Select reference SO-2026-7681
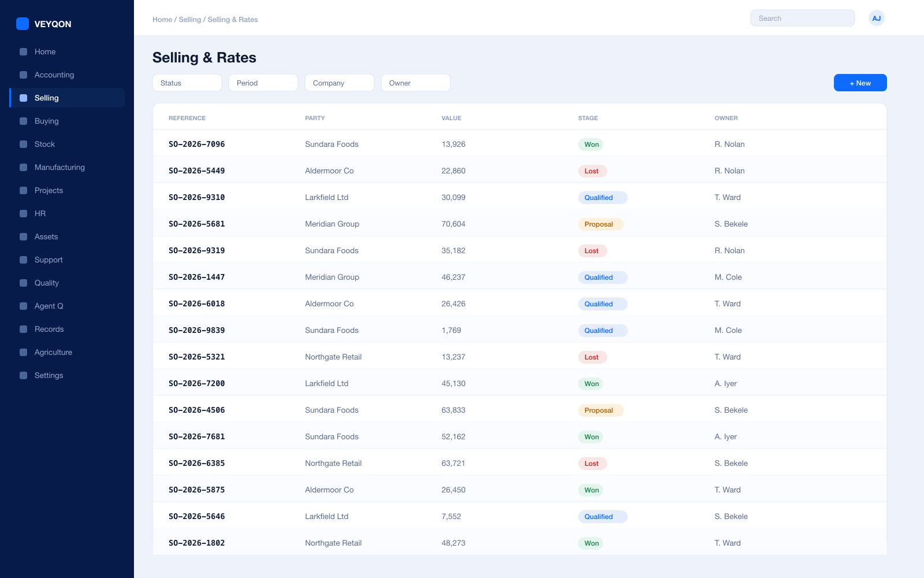 click(x=197, y=436)
